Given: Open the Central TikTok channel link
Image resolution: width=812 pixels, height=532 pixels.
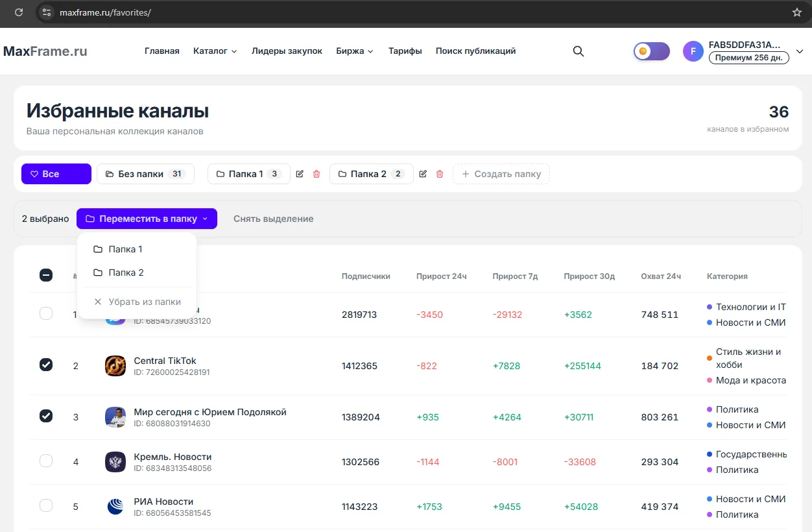Looking at the screenshot, I should tap(165, 361).
